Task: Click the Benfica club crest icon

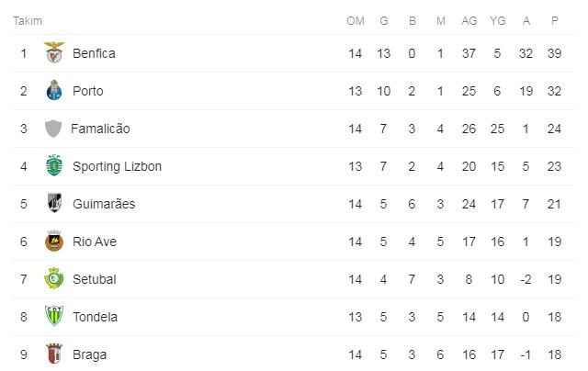Action: click(53, 53)
